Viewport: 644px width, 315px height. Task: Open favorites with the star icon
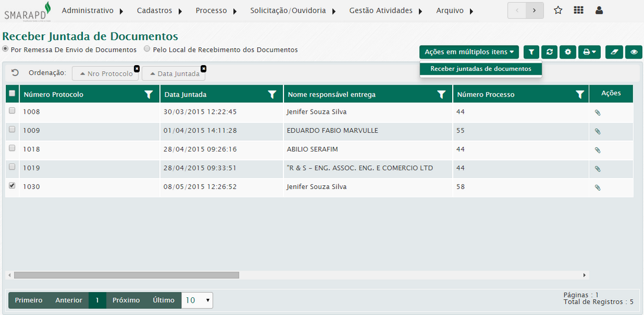pyautogui.click(x=558, y=10)
